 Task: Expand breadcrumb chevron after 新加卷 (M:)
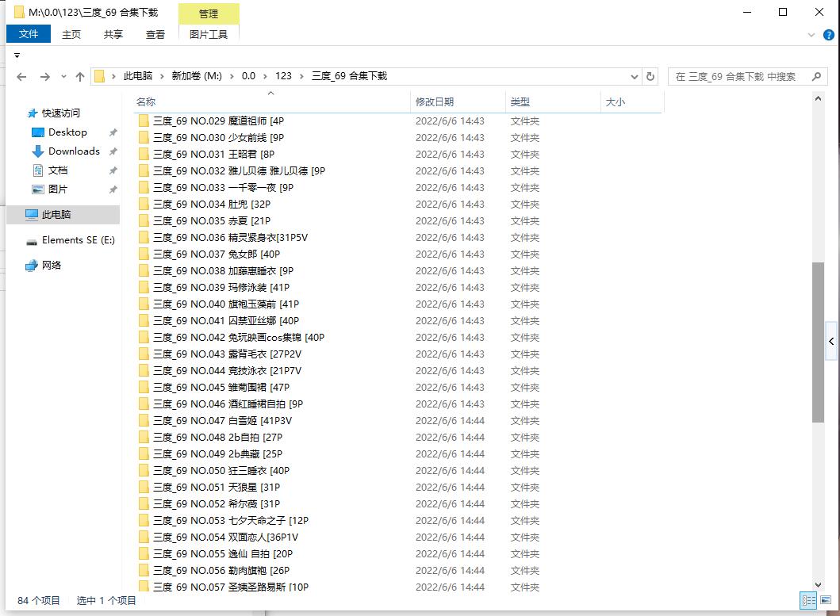pyautogui.click(x=232, y=77)
